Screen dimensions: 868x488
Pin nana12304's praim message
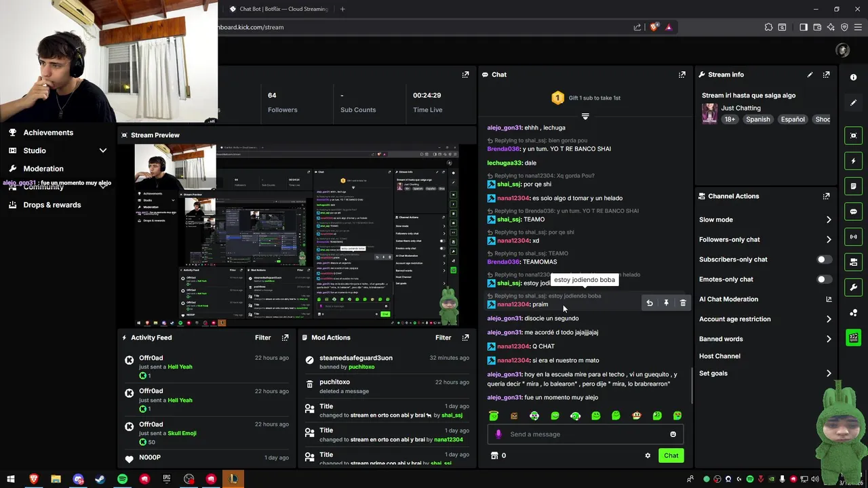(x=666, y=303)
